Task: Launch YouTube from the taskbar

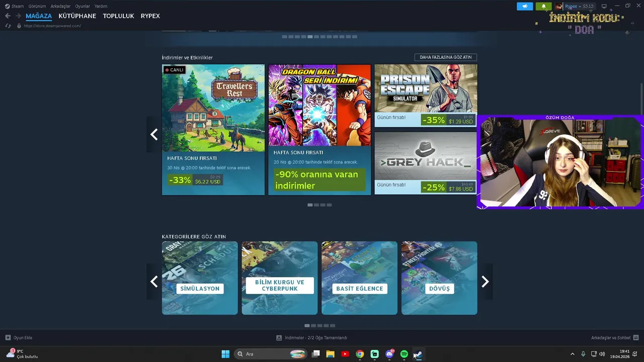Action: click(345, 354)
